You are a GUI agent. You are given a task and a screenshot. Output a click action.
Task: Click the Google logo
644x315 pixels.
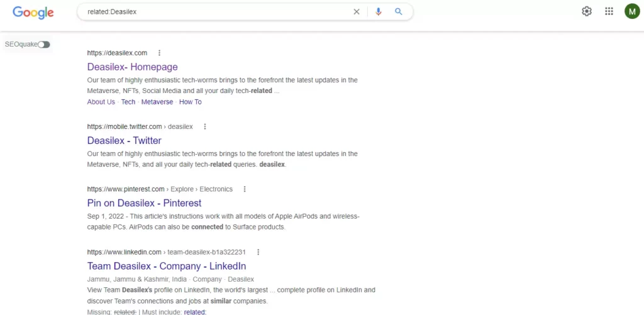point(33,13)
